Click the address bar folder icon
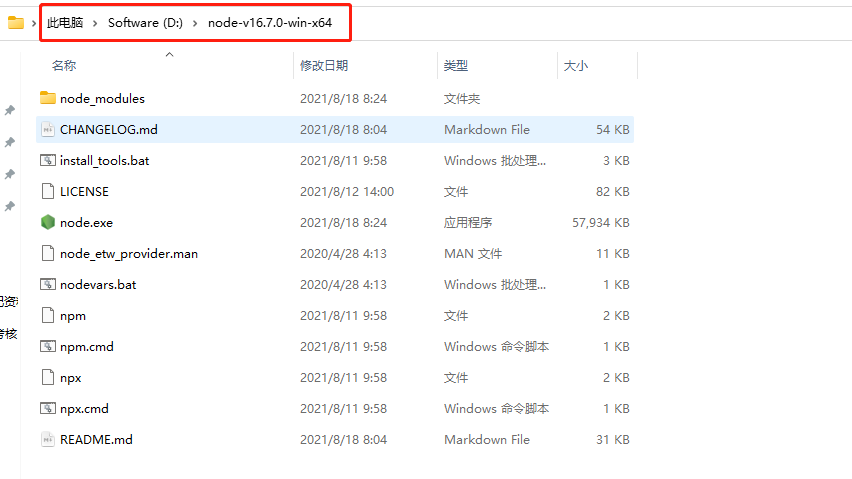Viewport: 852px width, 479px height. (16, 23)
